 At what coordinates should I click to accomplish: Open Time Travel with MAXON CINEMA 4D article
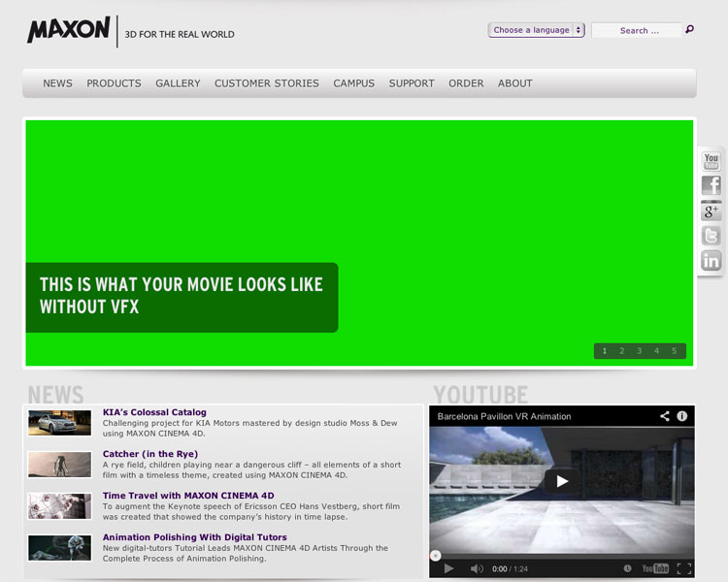tap(188, 496)
